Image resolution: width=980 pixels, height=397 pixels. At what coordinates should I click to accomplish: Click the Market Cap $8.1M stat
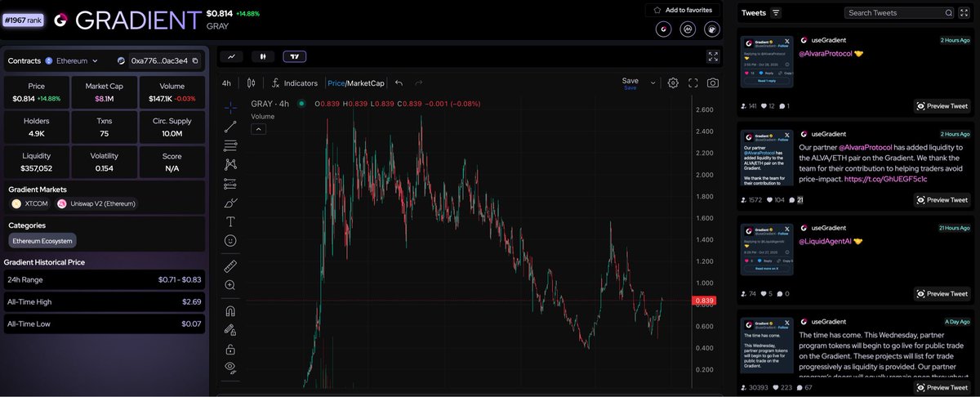(104, 92)
